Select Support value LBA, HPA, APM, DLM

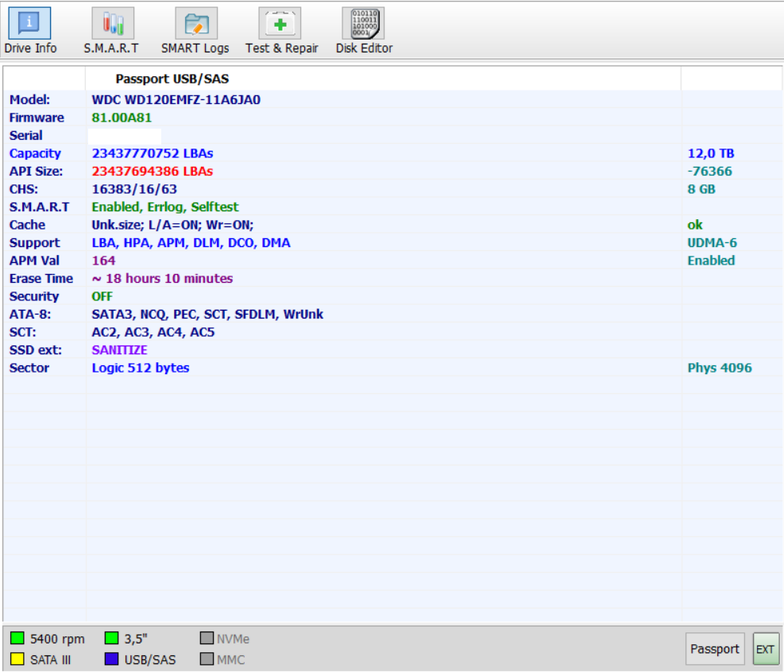191,243
